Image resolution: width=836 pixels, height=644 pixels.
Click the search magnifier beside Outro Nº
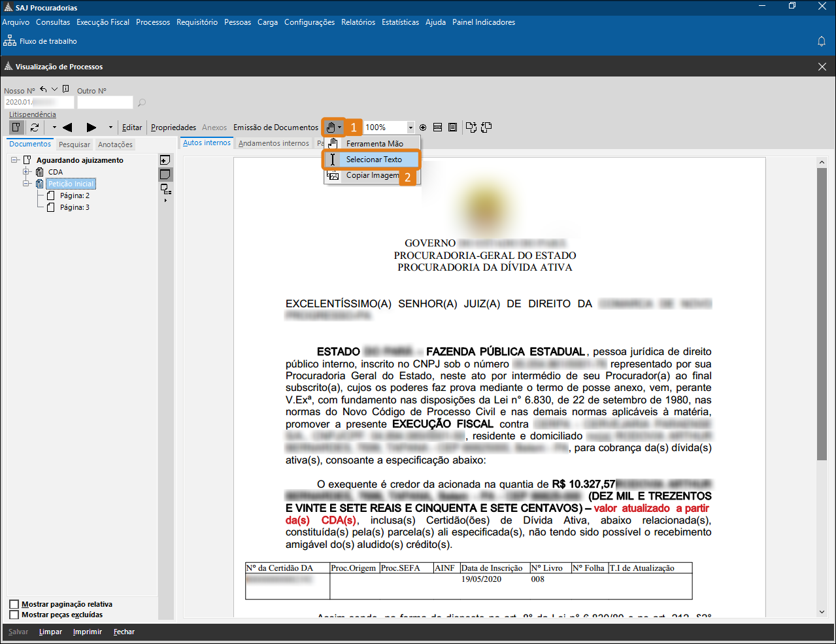coord(142,103)
